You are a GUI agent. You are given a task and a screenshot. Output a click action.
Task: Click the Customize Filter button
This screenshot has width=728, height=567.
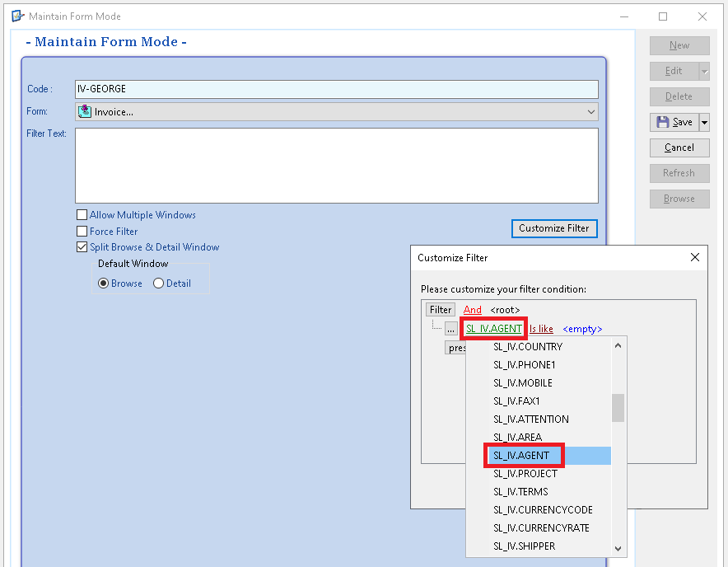(x=553, y=228)
